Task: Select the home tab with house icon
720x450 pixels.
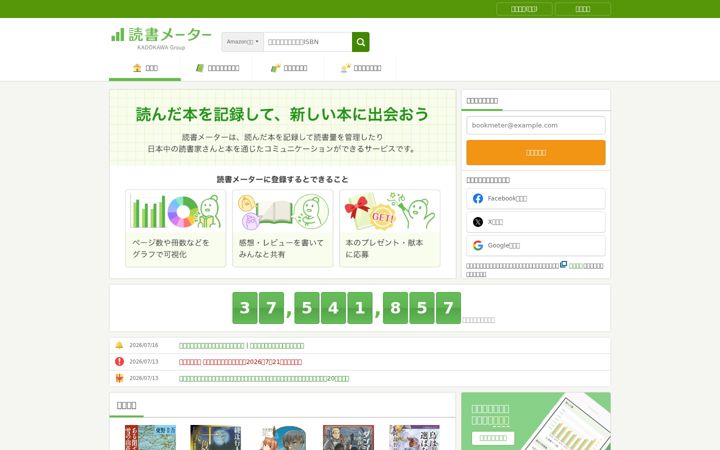Action: tap(145, 68)
